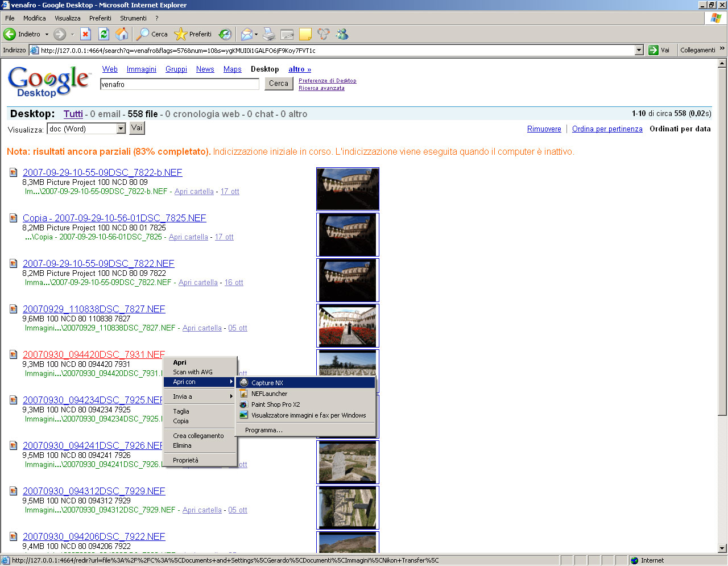This screenshot has width=728, height=566.
Task: Click the Vai button beside the address bar
Action: click(659, 50)
